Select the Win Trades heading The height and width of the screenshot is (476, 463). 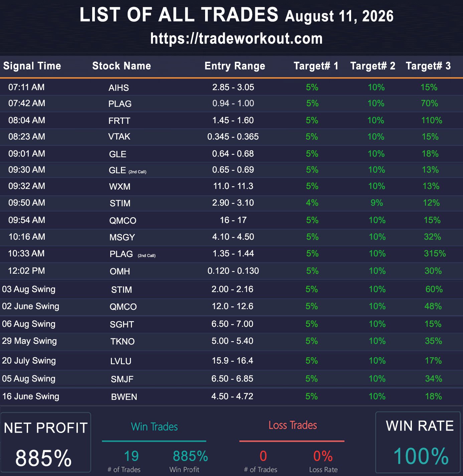(x=154, y=427)
